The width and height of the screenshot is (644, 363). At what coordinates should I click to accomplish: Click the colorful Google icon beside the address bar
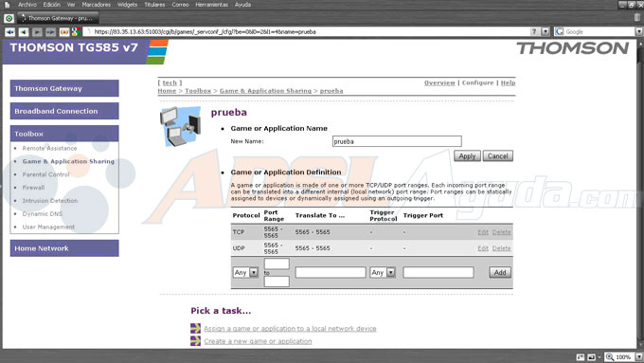(x=75, y=31)
